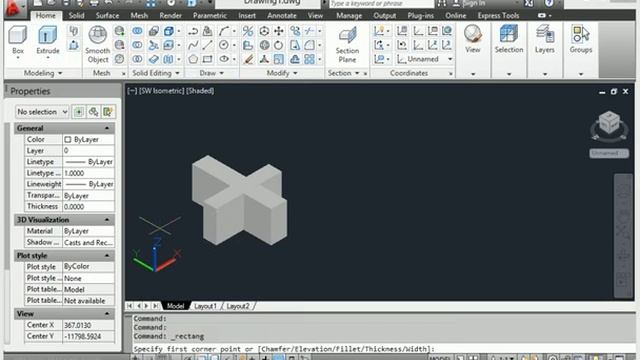Image resolution: width=640 pixels, height=360 pixels.
Task: Click the Smooth Object mesh tool
Action: [98, 44]
